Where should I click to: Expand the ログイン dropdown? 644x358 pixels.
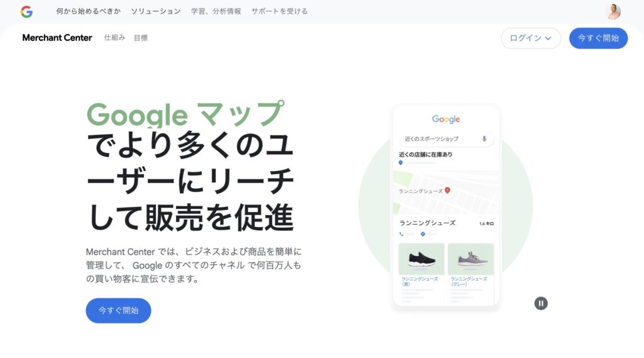pos(531,38)
